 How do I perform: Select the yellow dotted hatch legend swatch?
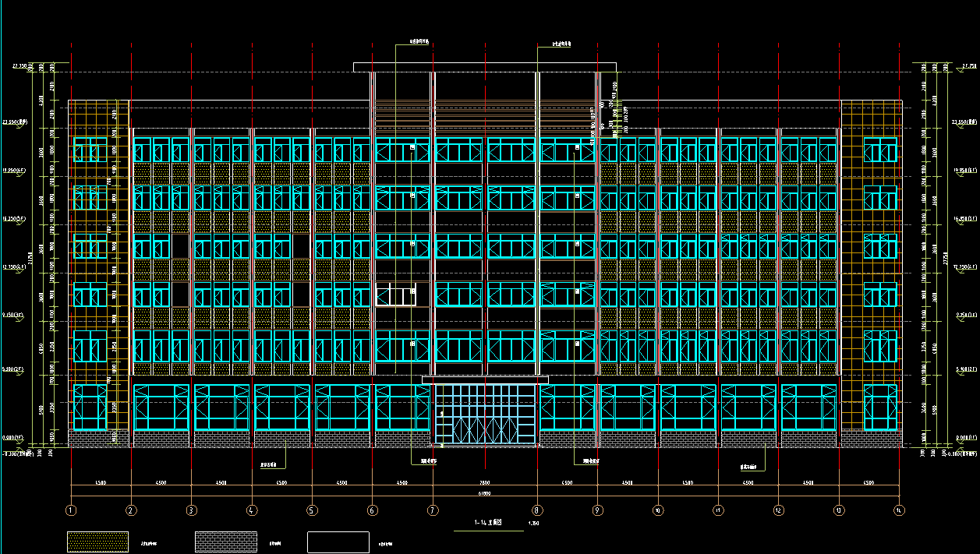point(97,542)
